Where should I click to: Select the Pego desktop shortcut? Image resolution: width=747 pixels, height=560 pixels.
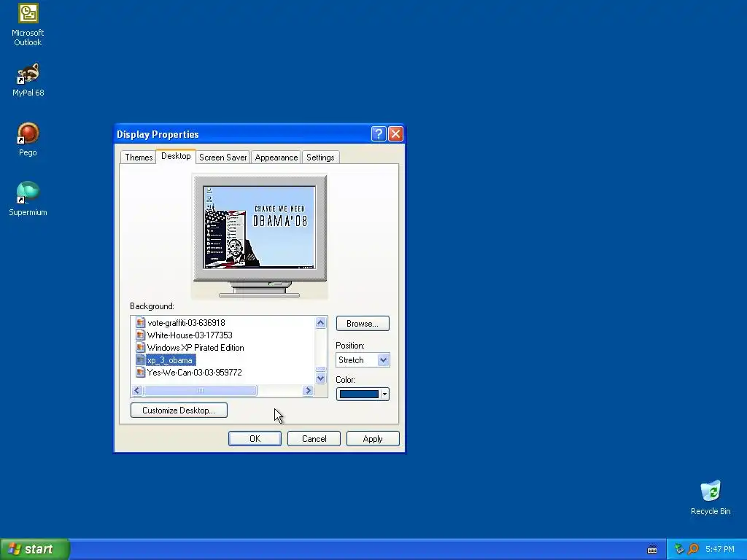click(28, 139)
